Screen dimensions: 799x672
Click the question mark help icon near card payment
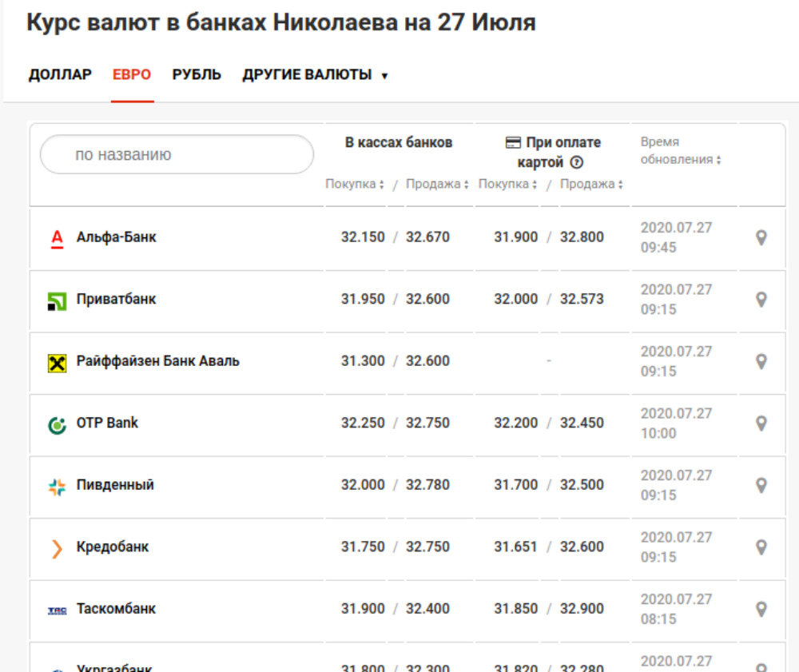pyautogui.click(x=576, y=162)
